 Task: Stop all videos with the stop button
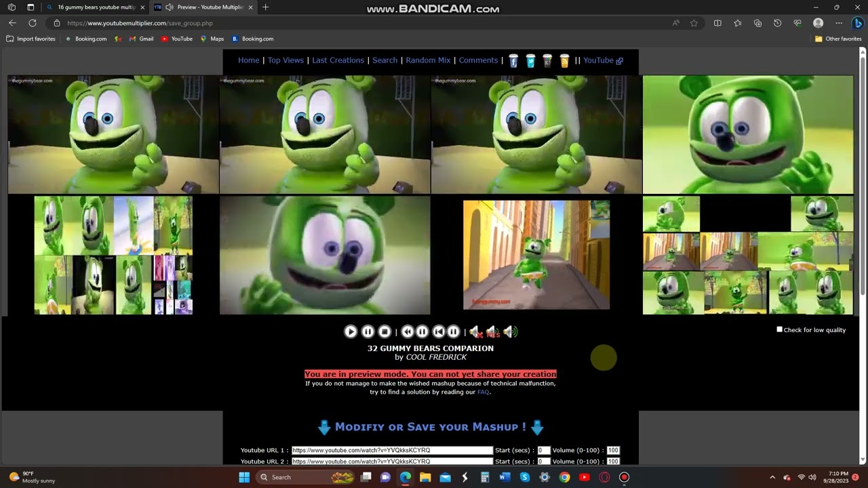(x=384, y=331)
